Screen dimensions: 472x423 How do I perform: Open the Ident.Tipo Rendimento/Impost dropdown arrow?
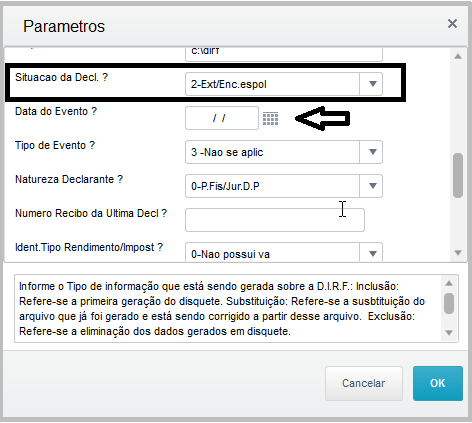pos(371,252)
